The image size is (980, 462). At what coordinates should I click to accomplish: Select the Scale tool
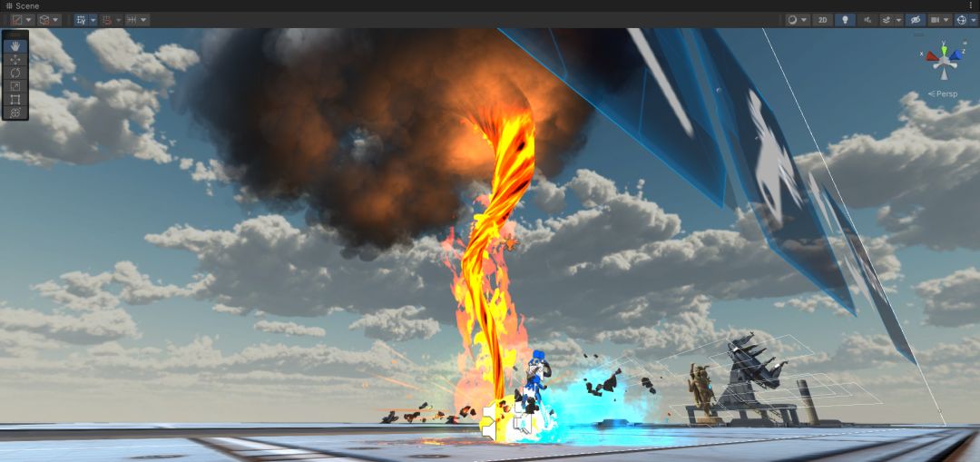click(x=15, y=86)
